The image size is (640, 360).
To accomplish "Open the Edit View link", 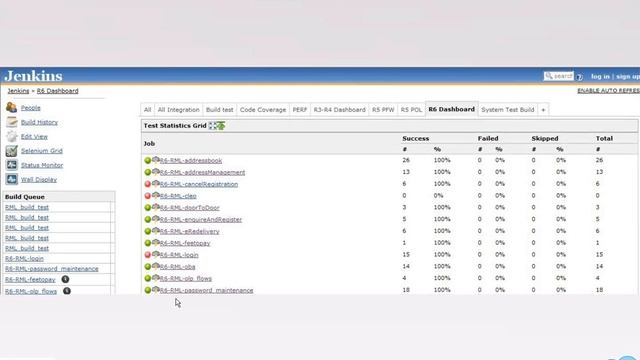I will 34,136.
